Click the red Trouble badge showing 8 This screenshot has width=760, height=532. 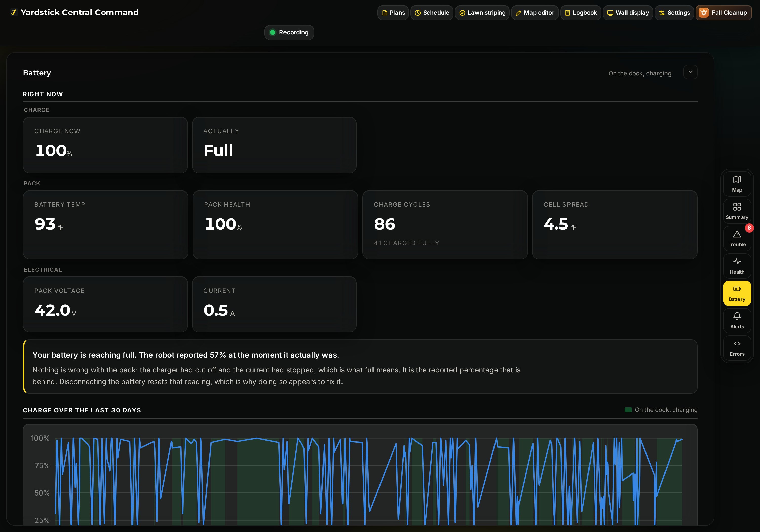749,228
